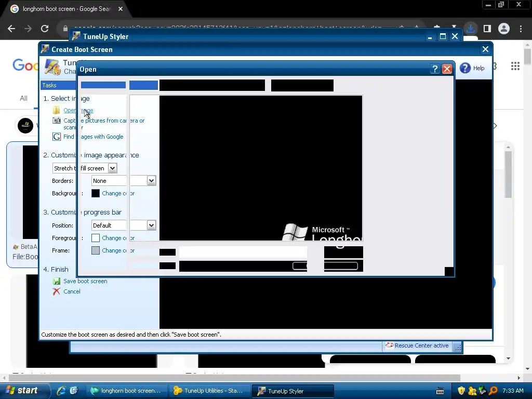532x399 pixels.
Task: Click the Tasks panel header
Action: [x=58, y=85]
